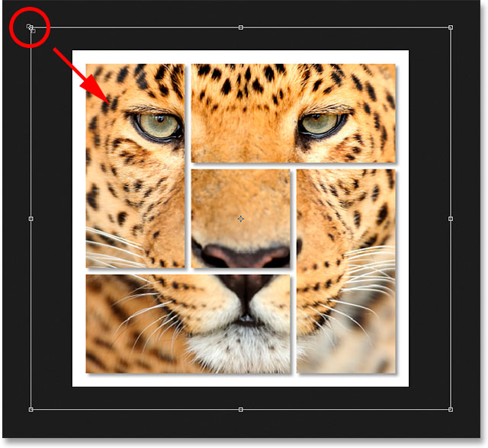Select the bottom-center transform handle
Screen dimensions: 488x448
241,409
